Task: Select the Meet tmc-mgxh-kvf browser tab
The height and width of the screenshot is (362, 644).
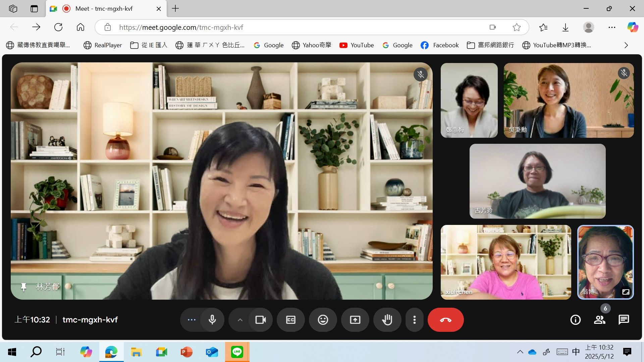Action: coord(104,9)
